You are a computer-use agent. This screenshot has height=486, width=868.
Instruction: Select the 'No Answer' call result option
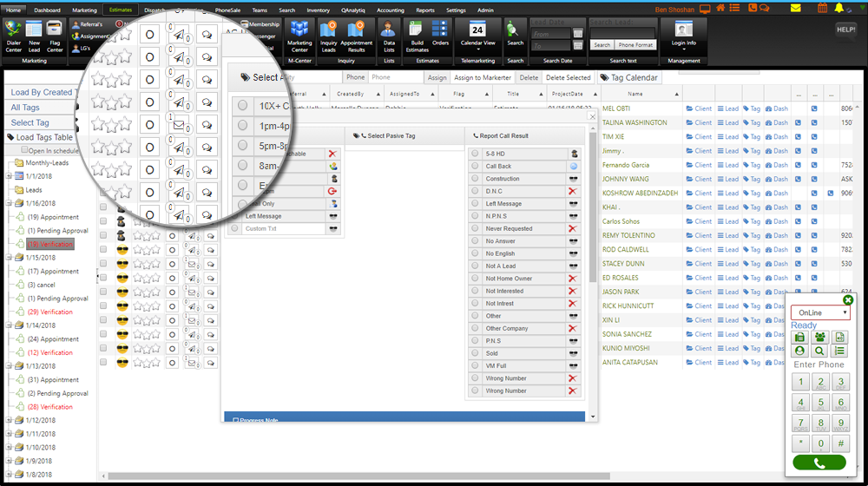pyautogui.click(x=474, y=241)
